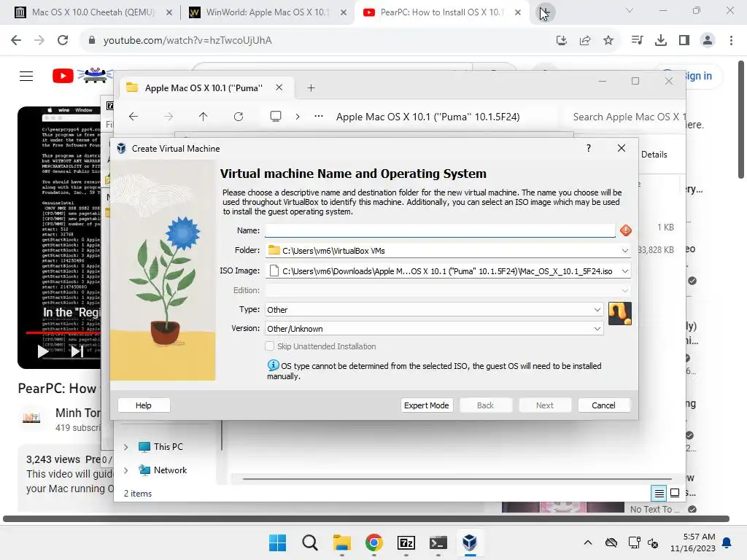Screen dimensions: 747x560
Task: Click the YouTube Sign in link
Action: pos(698,76)
